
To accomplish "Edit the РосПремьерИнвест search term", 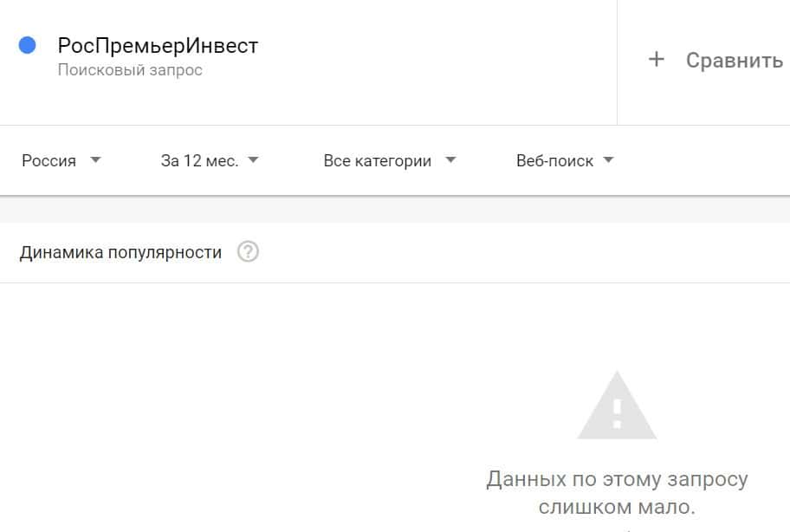I will tap(158, 45).
